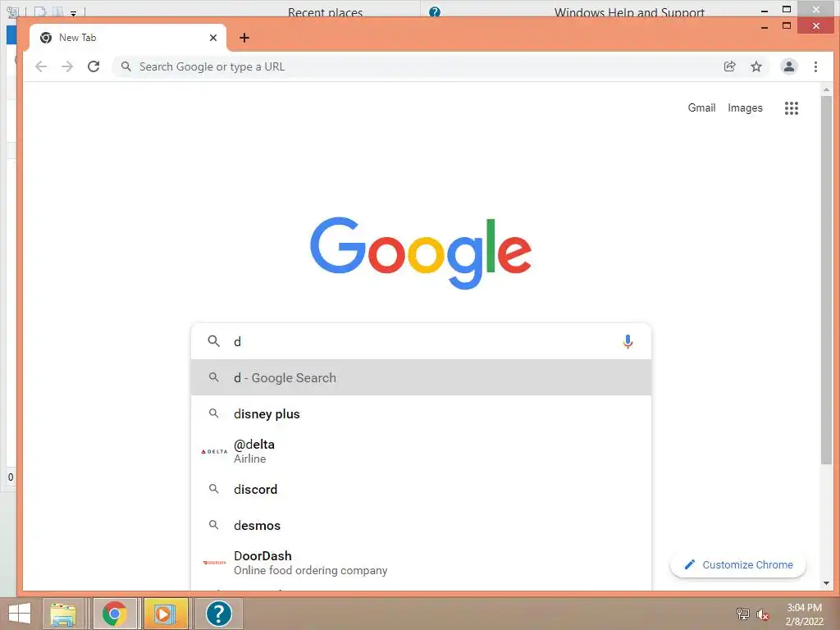
Task: Click the scrollbar down arrow
Action: click(826, 583)
